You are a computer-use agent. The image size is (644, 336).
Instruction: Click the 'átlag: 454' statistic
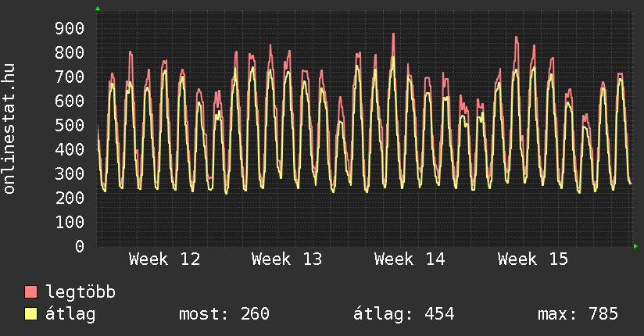point(404,314)
